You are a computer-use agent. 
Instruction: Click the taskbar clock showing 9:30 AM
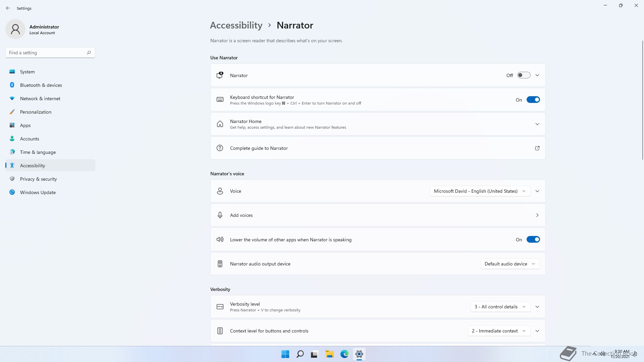(x=620, y=354)
